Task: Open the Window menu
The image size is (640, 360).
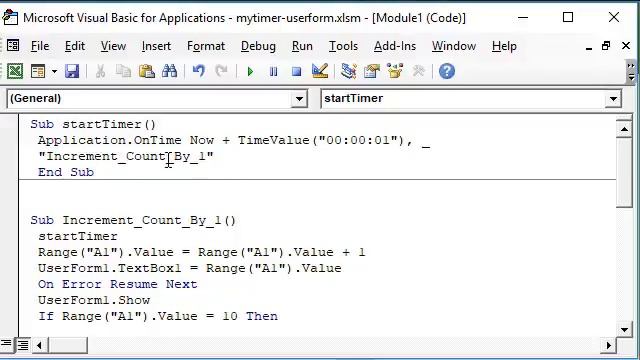Action: pyautogui.click(x=454, y=46)
